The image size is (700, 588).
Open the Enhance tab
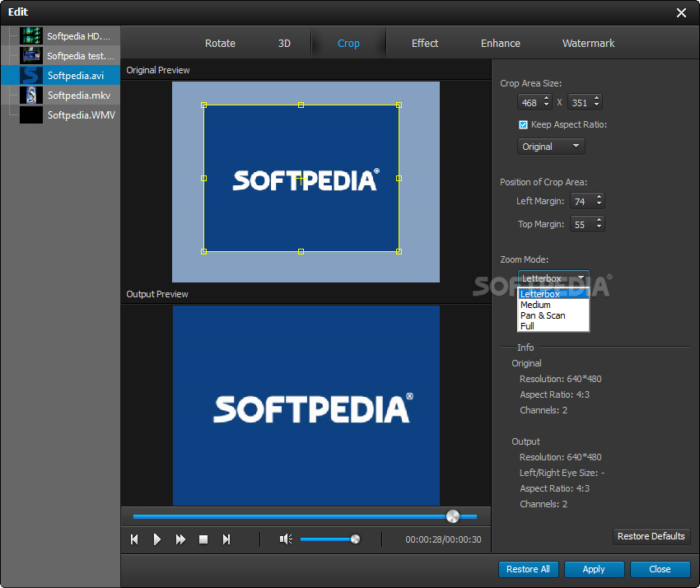[x=501, y=44]
